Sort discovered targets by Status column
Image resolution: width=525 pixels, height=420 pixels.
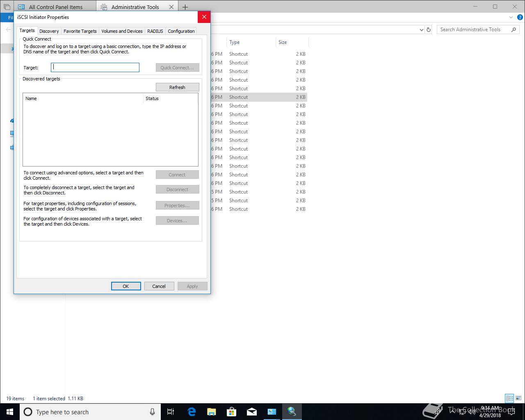pyautogui.click(x=171, y=98)
